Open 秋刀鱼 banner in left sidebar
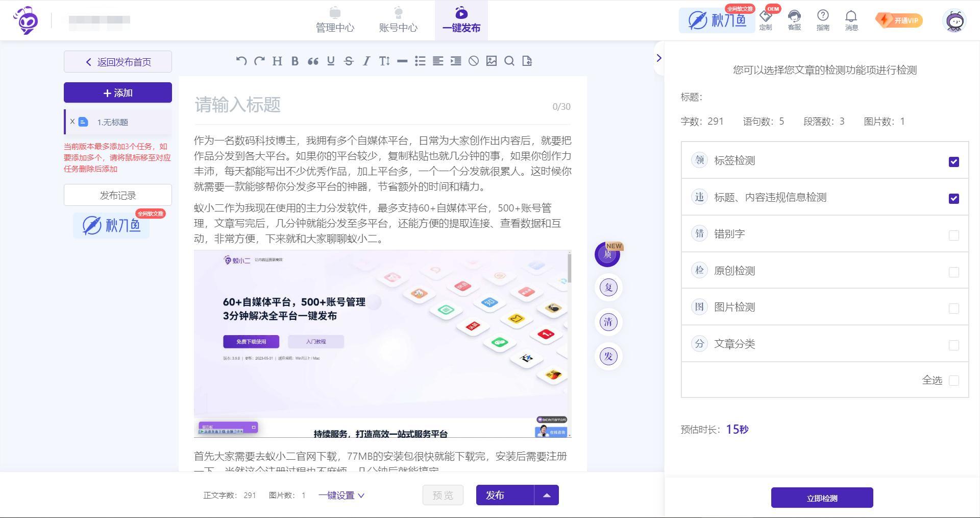Screen dimensions: 980x518 [x=111, y=225]
